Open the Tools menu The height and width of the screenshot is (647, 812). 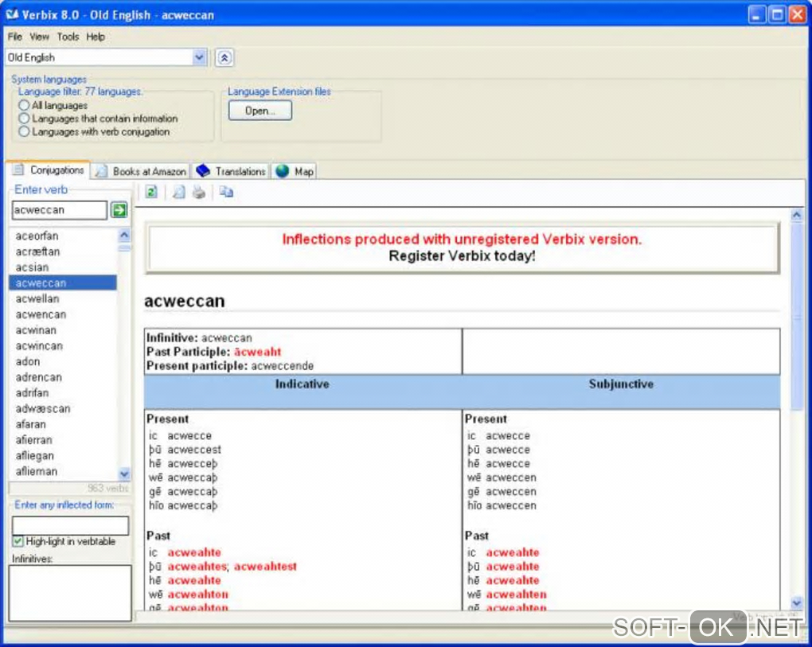(x=68, y=37)
